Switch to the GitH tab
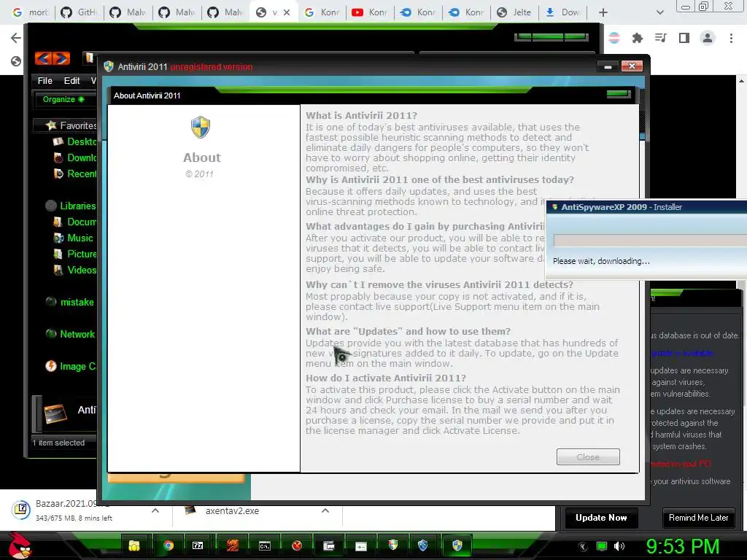 (x=79, y=12)
